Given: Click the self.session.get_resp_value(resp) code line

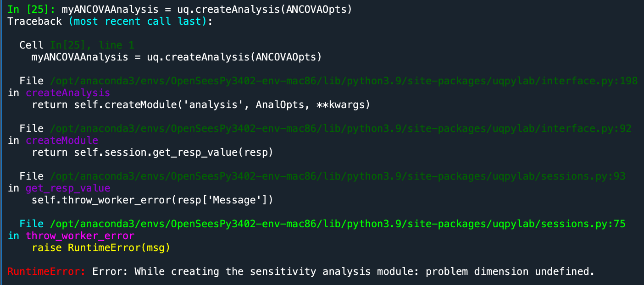Looking at the screenshot, I should point(152,152).
